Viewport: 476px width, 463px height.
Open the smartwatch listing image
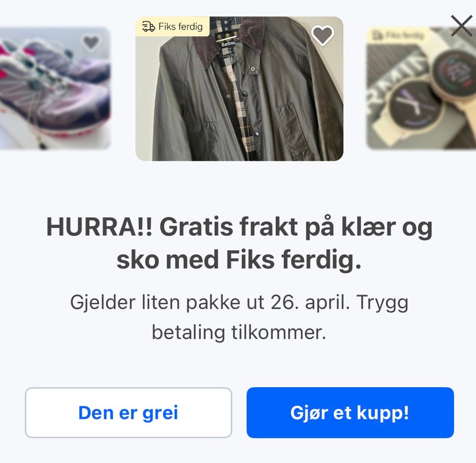(x=421, y=88)
